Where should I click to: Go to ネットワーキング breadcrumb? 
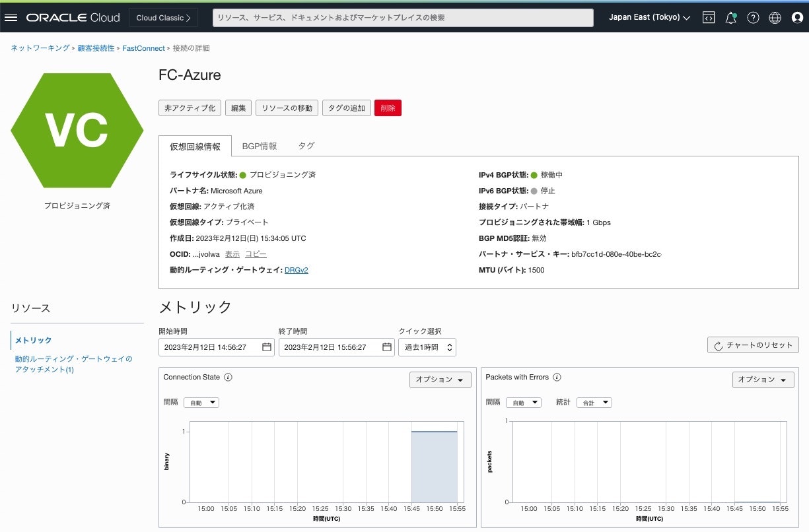point(40,48)
